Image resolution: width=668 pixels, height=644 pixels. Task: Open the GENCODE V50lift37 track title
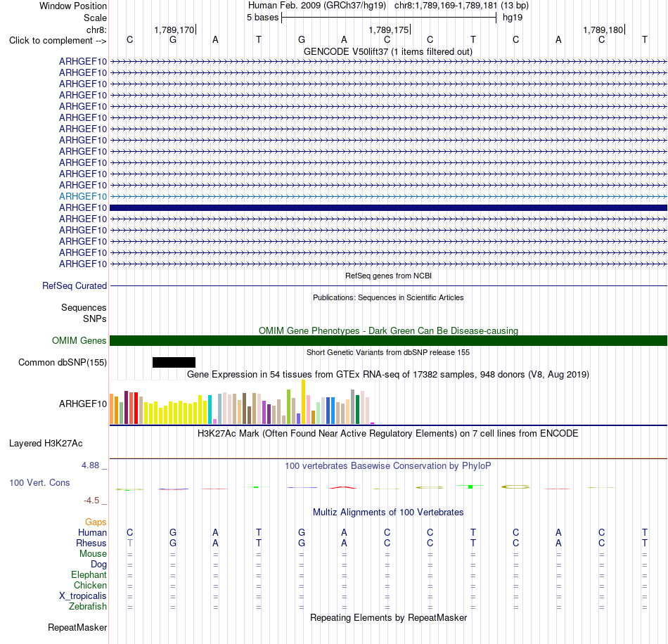point(388,51)
